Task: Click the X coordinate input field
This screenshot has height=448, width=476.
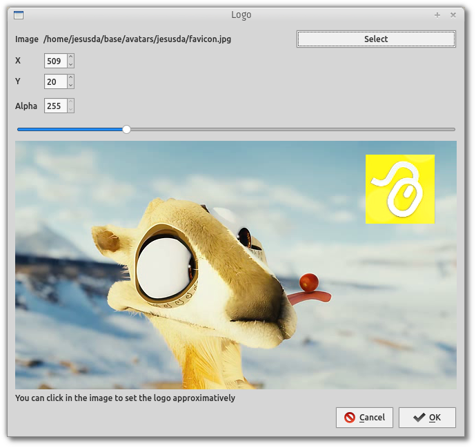Action: coord(55,61)
